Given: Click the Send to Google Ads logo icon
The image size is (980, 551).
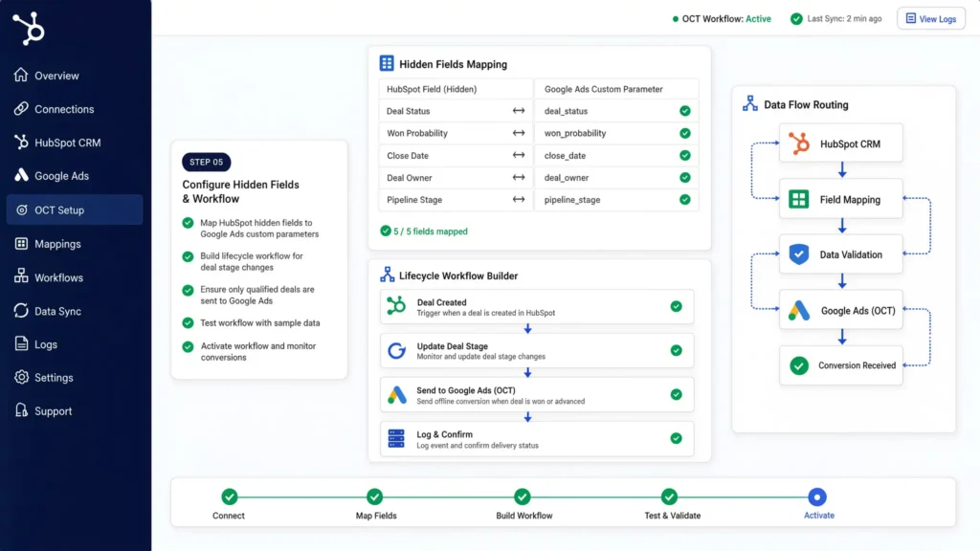Looking at the screenshot, I should tap(397, 395).
